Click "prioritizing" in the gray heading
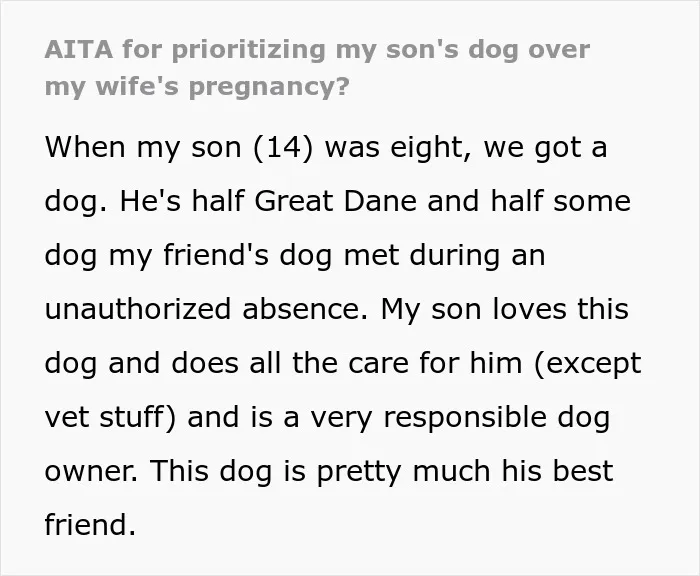This screenshot has height=576, width=700. pos(249,50)
